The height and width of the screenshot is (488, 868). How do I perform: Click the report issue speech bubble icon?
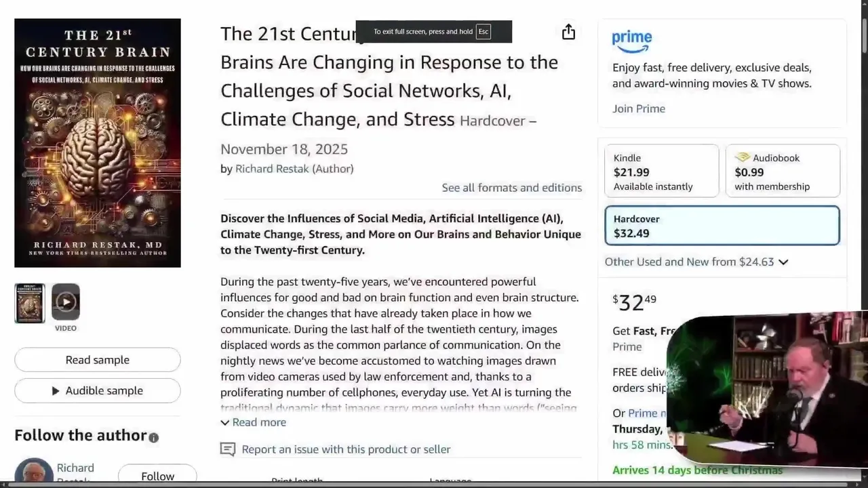tap(228, 449)
